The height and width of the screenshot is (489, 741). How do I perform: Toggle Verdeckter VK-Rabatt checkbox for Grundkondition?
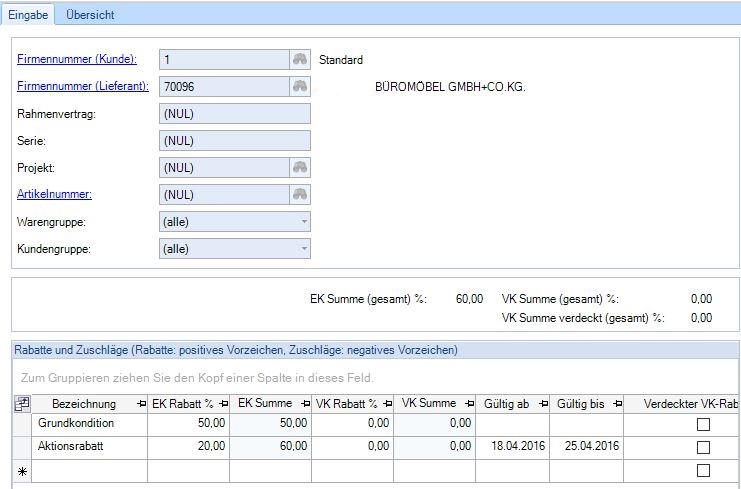point(703,424)
